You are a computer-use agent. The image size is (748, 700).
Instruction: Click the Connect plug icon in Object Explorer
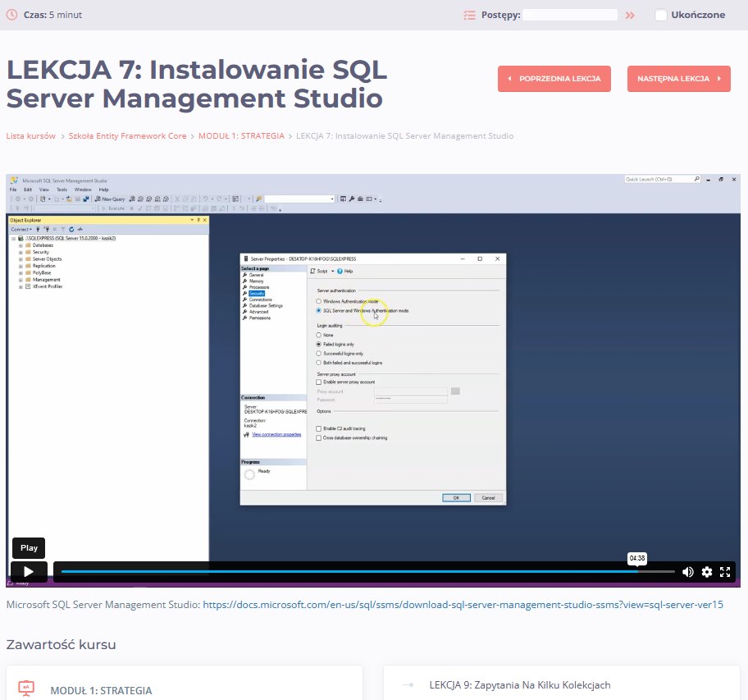[x=39, y=230]
